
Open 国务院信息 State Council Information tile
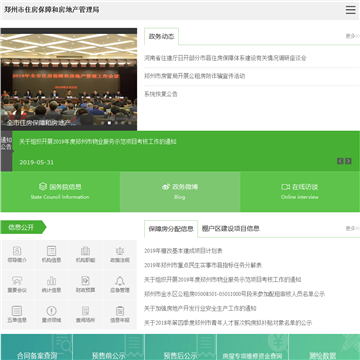[60, 192]
